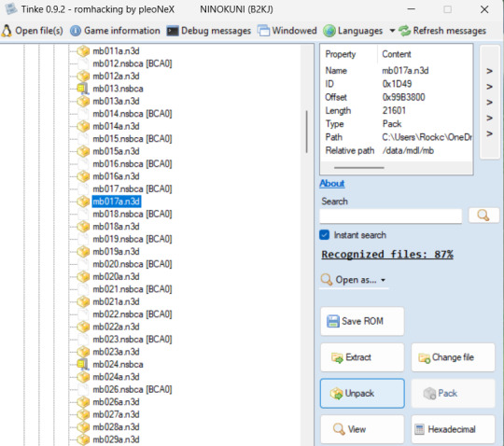Image resolution: width=504 pixels, height=446 pixels.
Task: Click the Save ROM button
Action: pos(362,321)
